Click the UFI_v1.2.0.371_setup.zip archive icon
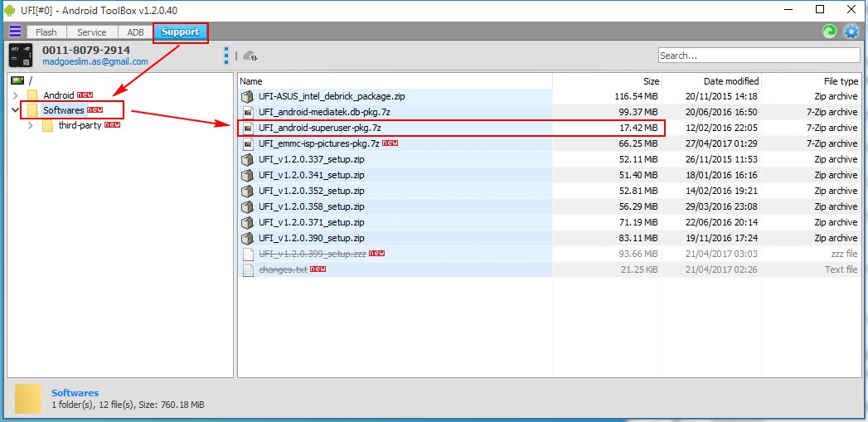The height and width of the screenshot is (422, 868). (x=248, y=223)
